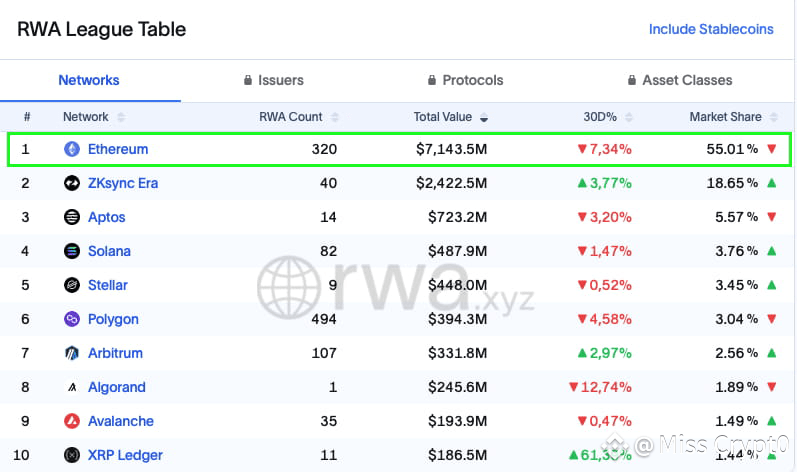Click the # rank column header
The height and width of the screenshot is (472, 797).
[x=27, y=117]
